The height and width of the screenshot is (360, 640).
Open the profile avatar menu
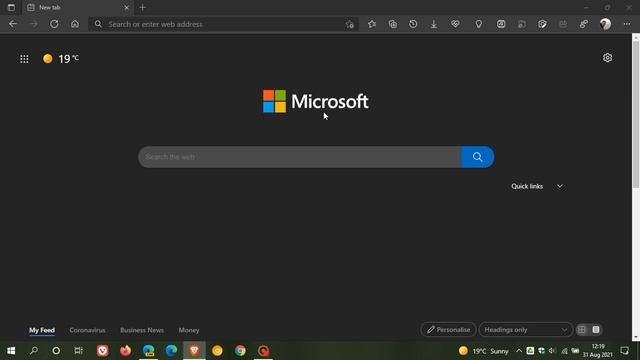click(x=605, y=24)
